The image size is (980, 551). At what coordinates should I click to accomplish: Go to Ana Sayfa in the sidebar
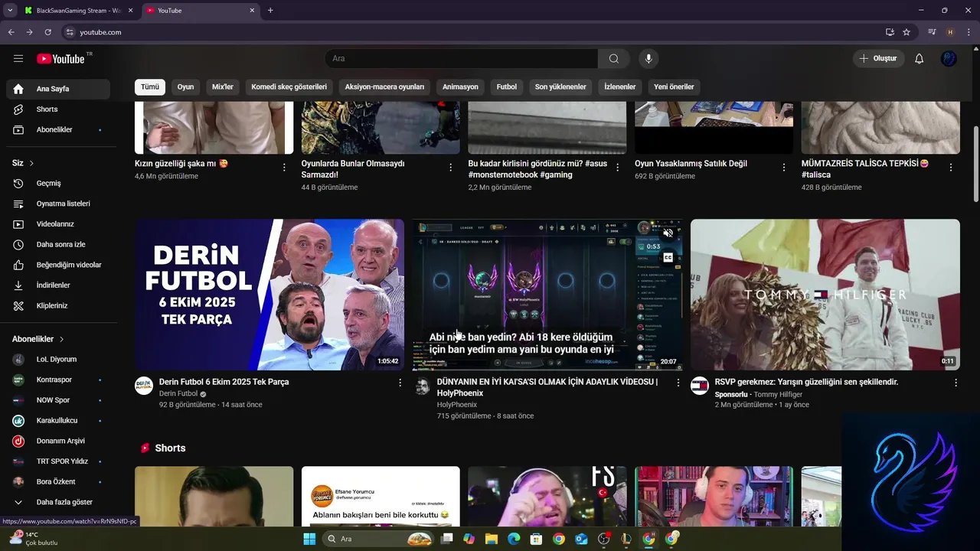58,89
